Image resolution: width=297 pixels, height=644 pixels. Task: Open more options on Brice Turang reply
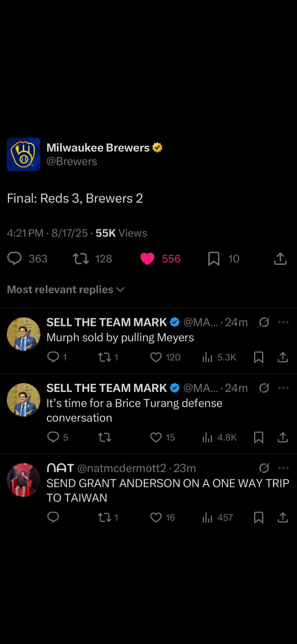[283, 388]
